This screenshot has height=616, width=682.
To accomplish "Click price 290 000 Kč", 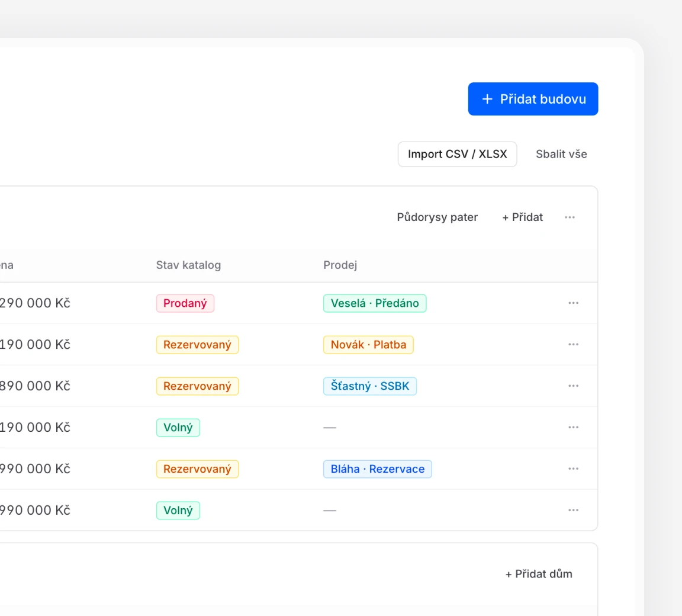I will coord(35,303).
